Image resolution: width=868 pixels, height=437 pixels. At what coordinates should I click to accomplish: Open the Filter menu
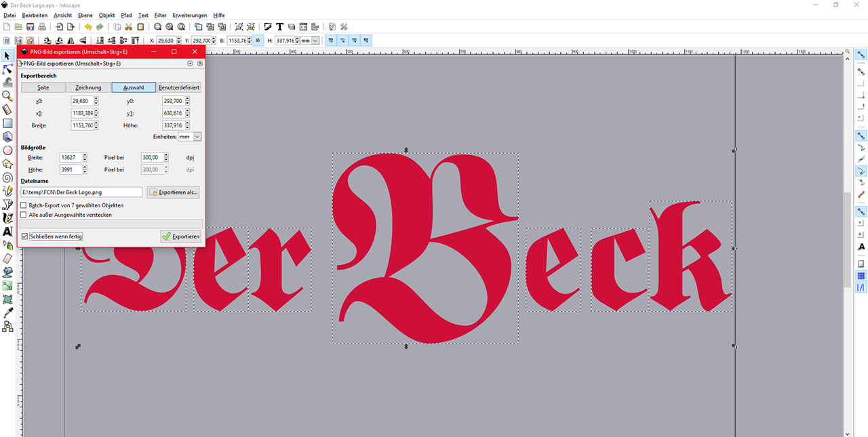coord(160,15)
